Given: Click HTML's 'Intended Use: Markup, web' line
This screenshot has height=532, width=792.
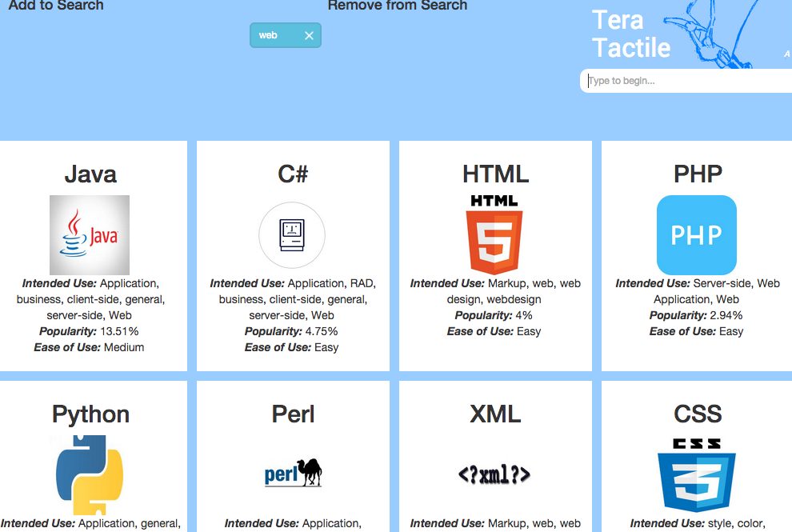Looking at the screenshot, I should [x=495, y=283].
